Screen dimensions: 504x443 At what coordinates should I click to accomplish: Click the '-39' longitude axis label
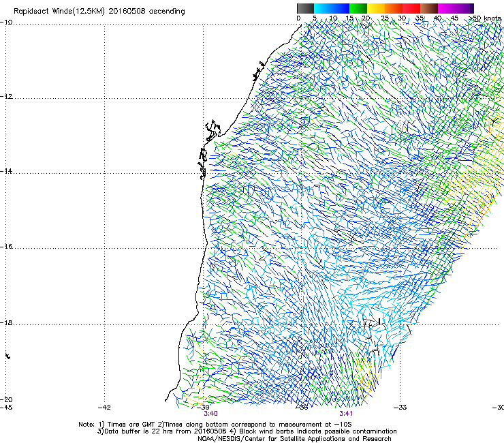[x=203, y=408]
